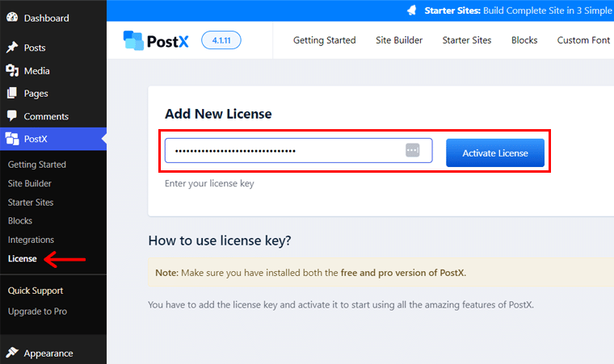
Task: Click the 4.1.11 version badge
Action: point(221,40)
